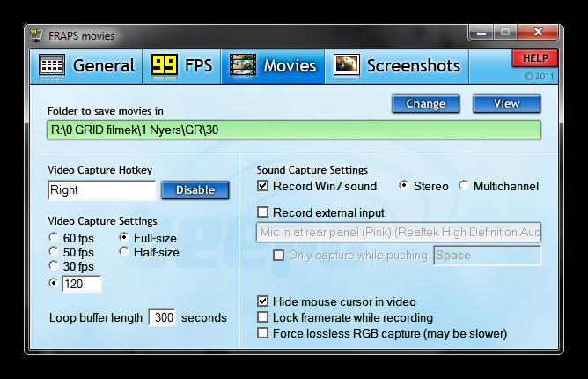
Task: Click the loop buffer length field
Action: (x=162, y=318)
